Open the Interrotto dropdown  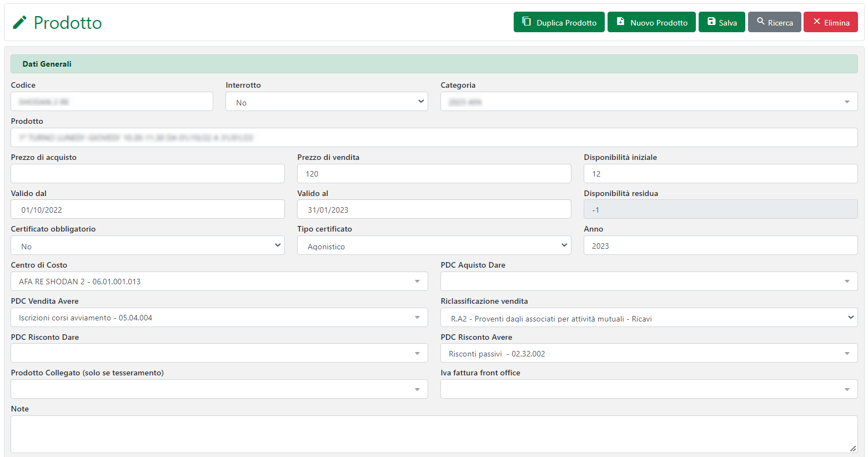(x=327, y=102)
